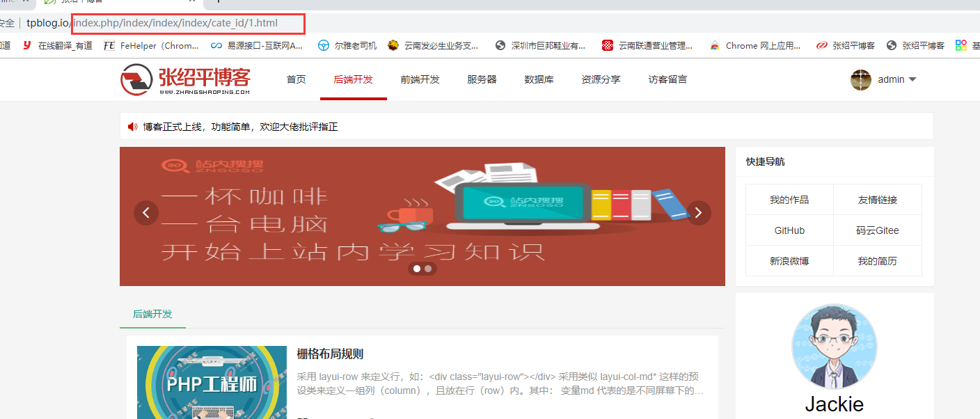Select the 后端开发 nav item
The height and width of the screenshot is (419, 980).
(x=354, y=79)
